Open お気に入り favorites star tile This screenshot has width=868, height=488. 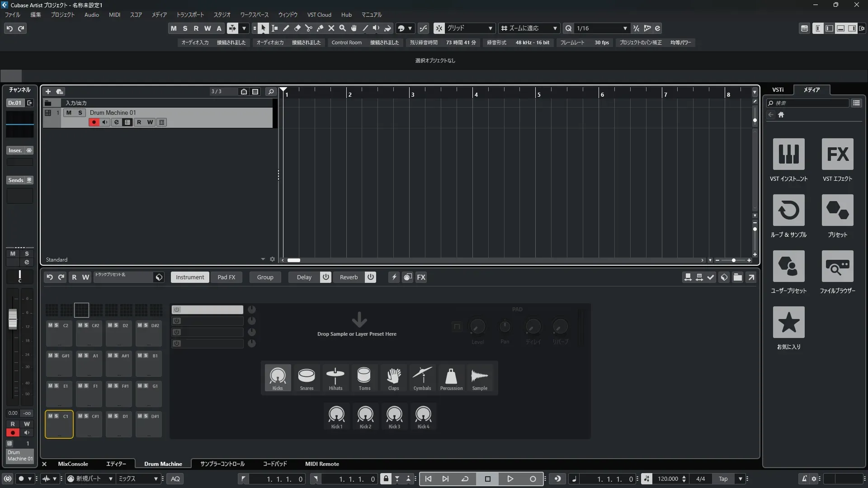click(x=788, y=323)
